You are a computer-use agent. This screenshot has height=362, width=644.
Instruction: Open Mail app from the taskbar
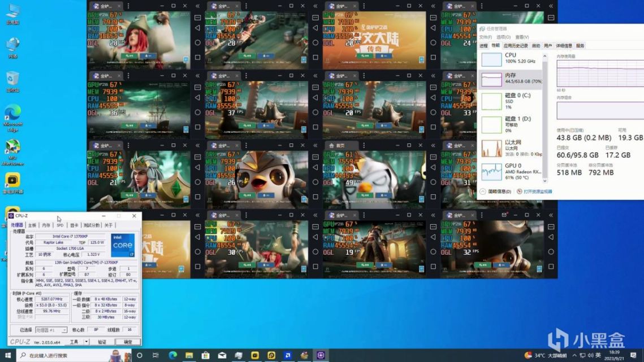click(222, 355)
